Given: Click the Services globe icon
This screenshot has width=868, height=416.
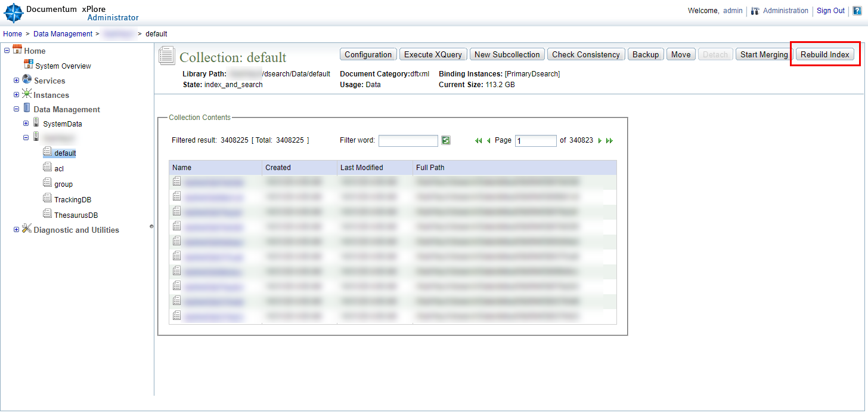Looking at the screenshot, I should tap(27, 79).
